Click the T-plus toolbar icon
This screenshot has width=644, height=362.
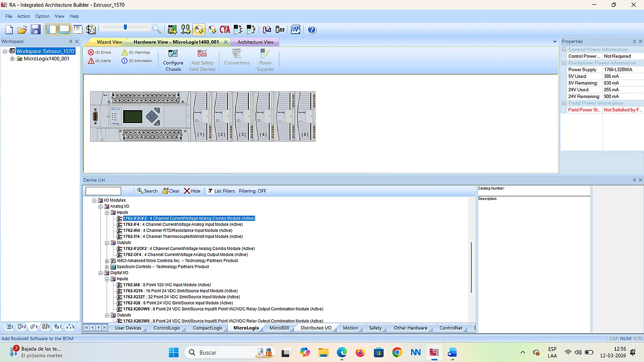pos(212,29)
